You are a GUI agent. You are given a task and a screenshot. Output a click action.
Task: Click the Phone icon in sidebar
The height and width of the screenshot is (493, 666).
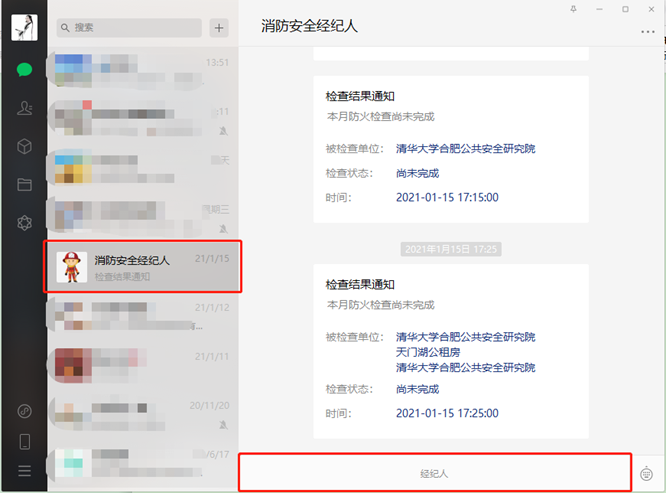25,442
